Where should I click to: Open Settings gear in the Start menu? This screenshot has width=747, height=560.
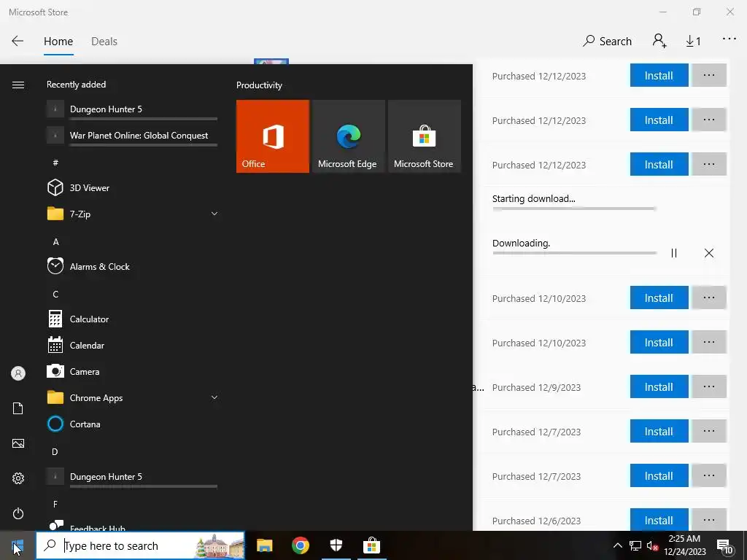[18, 478]
